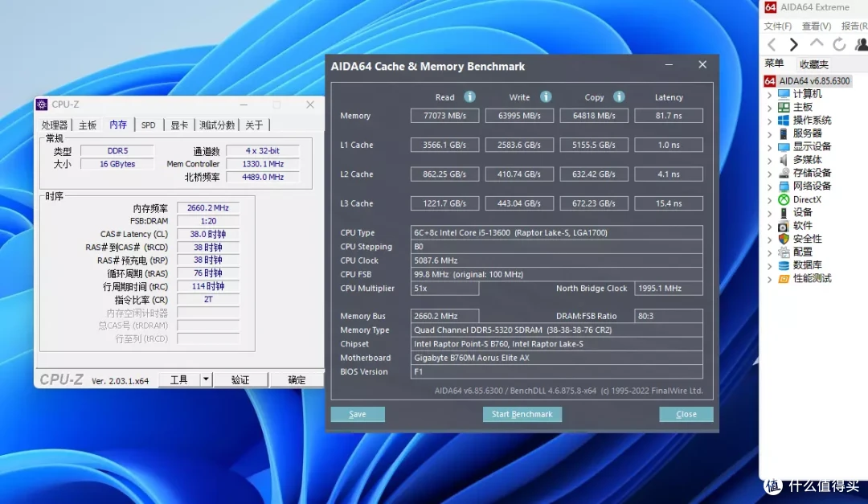Select the 存储设备 tree icon

click(784, 173)
